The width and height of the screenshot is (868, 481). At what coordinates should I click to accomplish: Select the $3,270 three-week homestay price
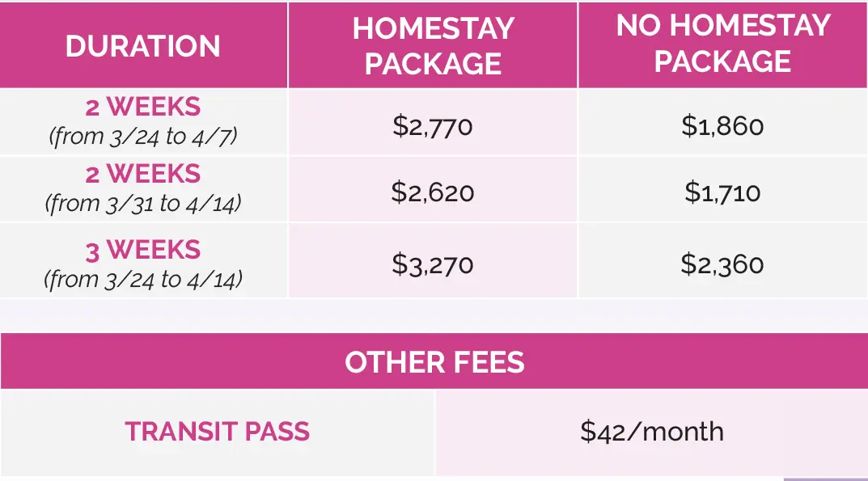[432, 264]
